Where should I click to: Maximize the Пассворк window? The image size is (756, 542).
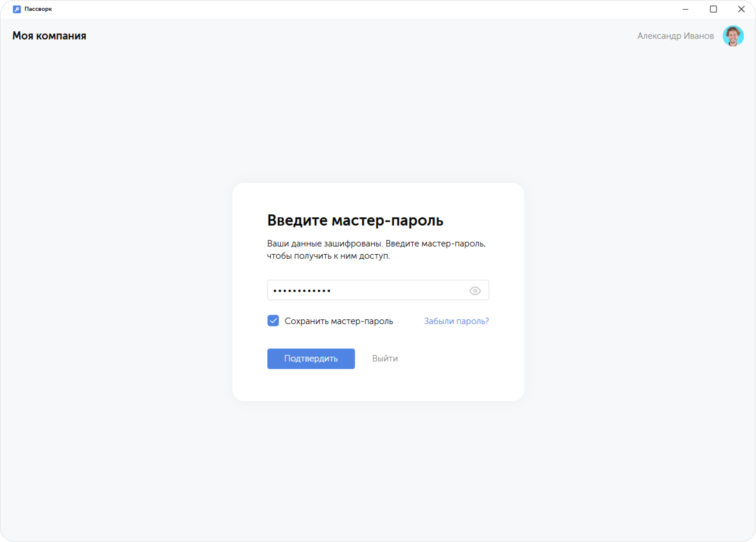point(714,9)
